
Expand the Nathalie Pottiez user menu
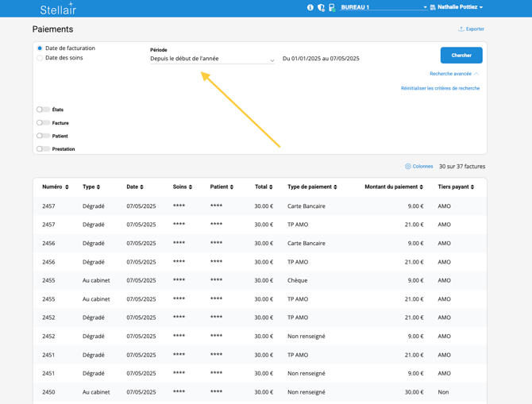(x=460, y=7)
